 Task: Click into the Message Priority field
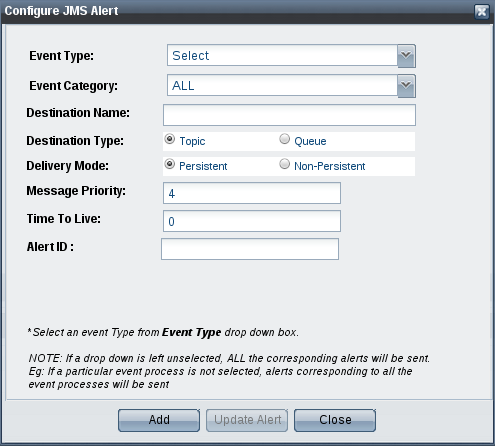pyautogui.click(x=252, y=193)
